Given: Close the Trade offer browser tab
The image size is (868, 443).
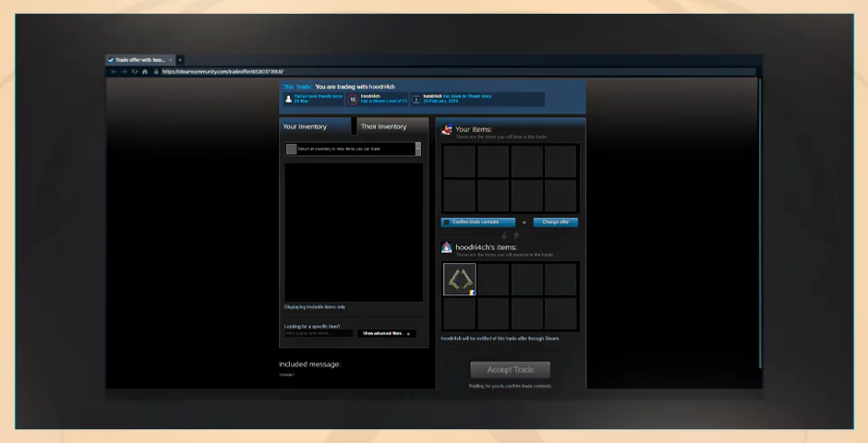Looking at the screenshot, I should point(171,60).
